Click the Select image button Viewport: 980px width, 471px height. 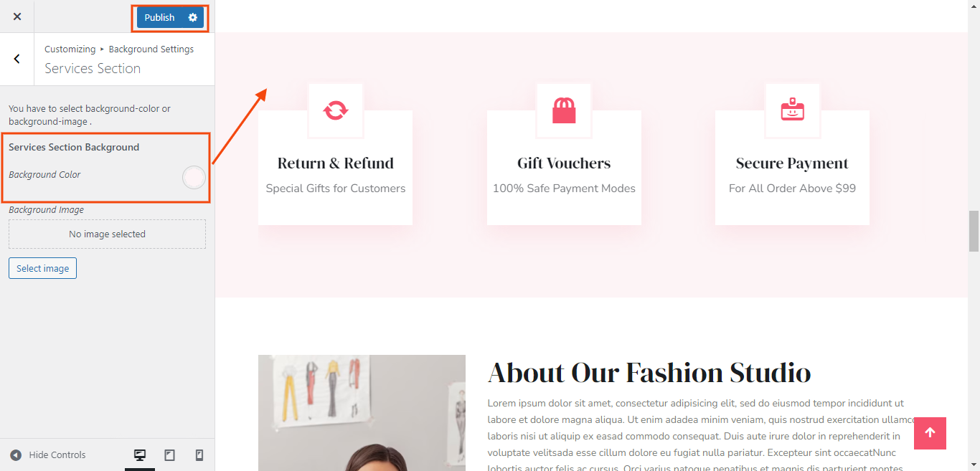(42, 268)
